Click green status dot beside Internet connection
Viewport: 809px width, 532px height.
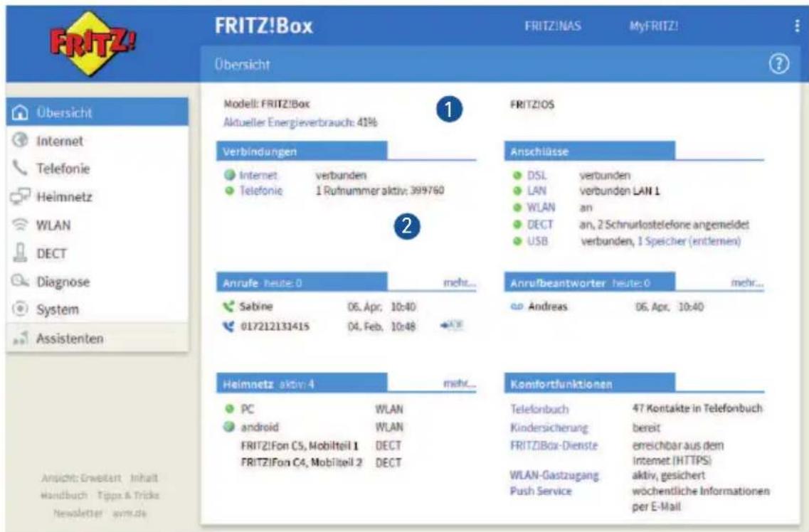pos(230,175)
